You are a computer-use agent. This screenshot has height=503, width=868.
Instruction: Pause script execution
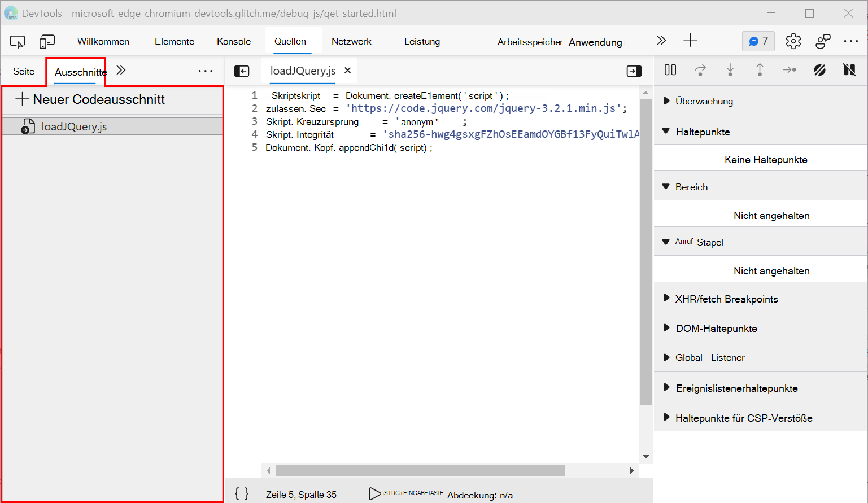(670, 70)
